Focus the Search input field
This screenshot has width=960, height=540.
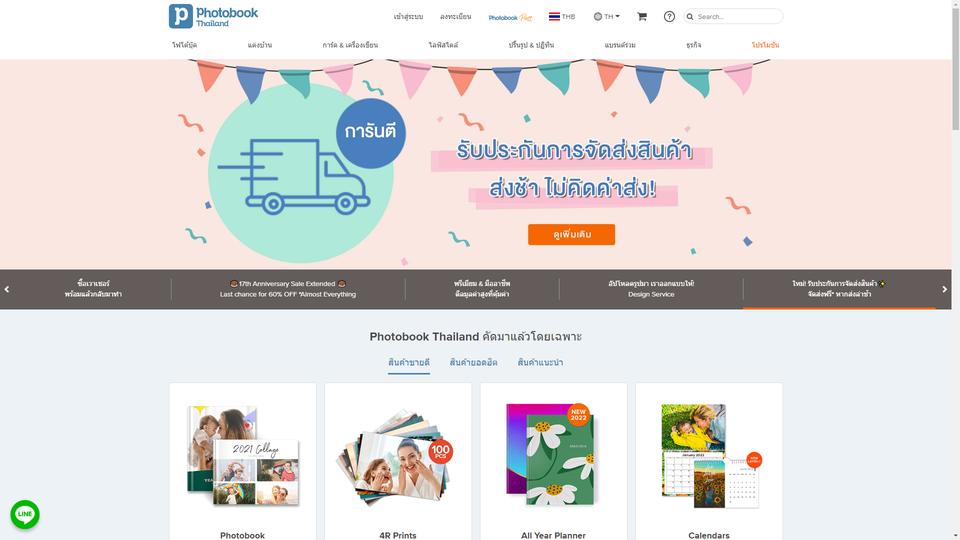738,17
